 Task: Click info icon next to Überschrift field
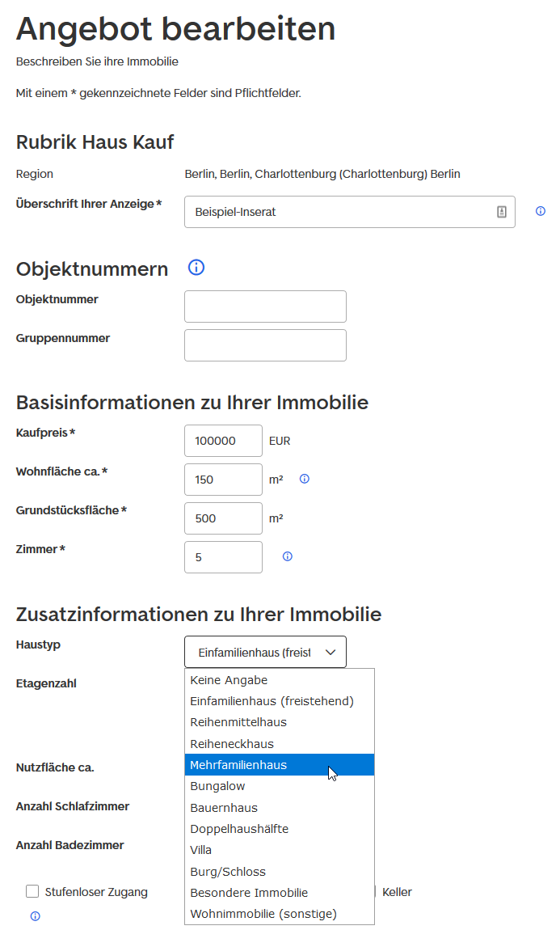541,211
